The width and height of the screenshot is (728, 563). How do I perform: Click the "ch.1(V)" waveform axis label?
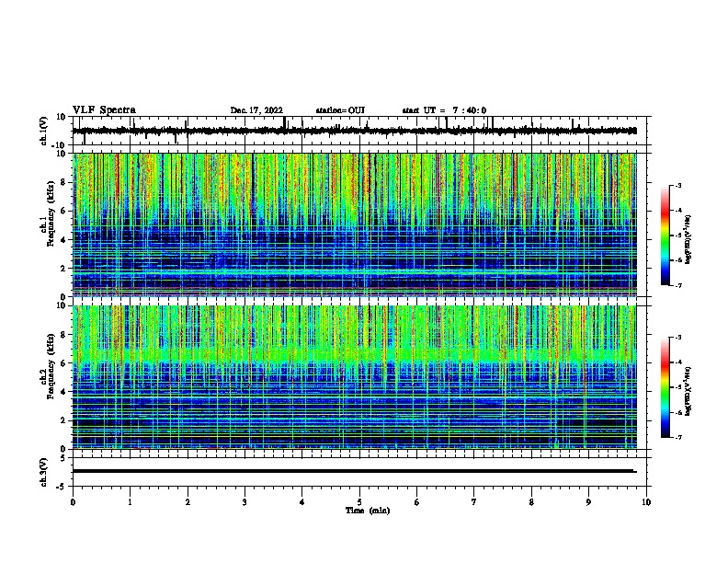coord(44,131)
